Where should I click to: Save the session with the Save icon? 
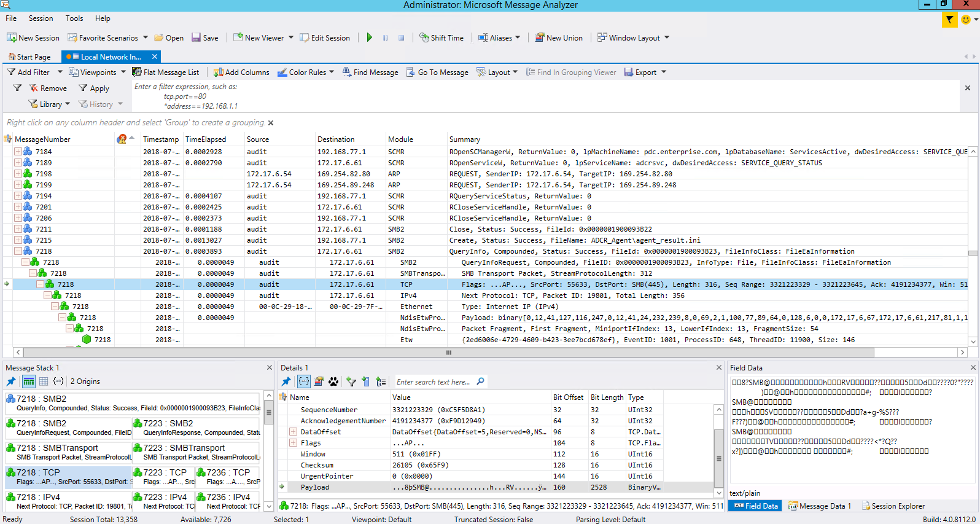196,37
